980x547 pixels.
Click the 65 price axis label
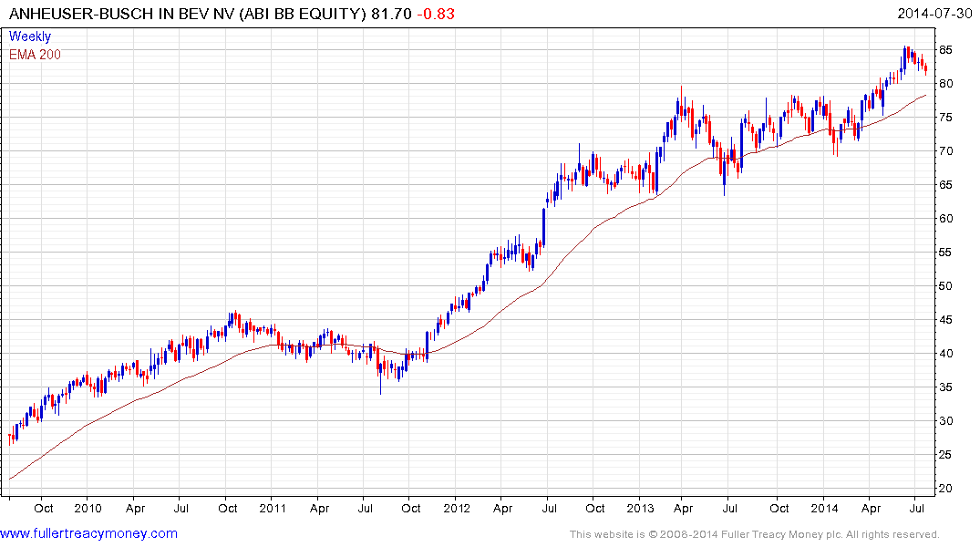click(945, 185)
